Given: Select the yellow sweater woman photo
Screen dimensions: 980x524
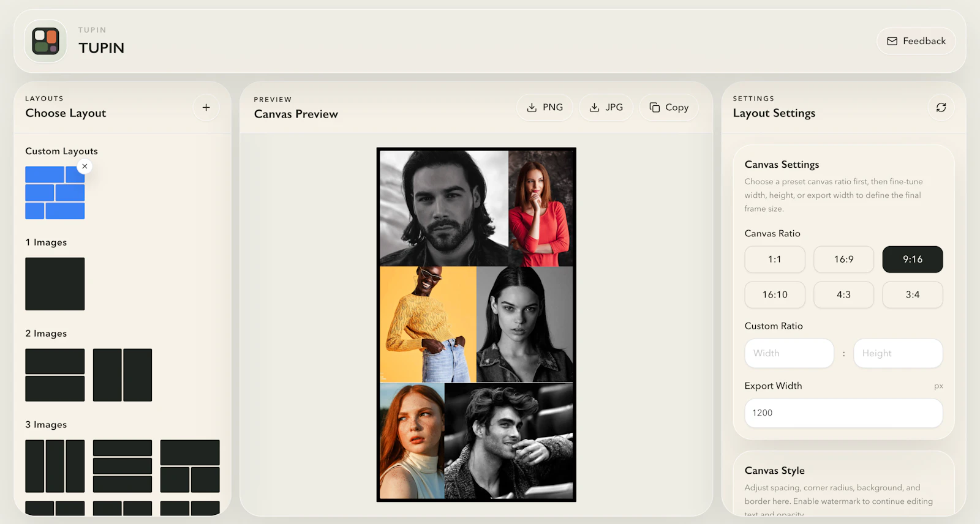Looking at the screenshot, I should click(428, 324).
